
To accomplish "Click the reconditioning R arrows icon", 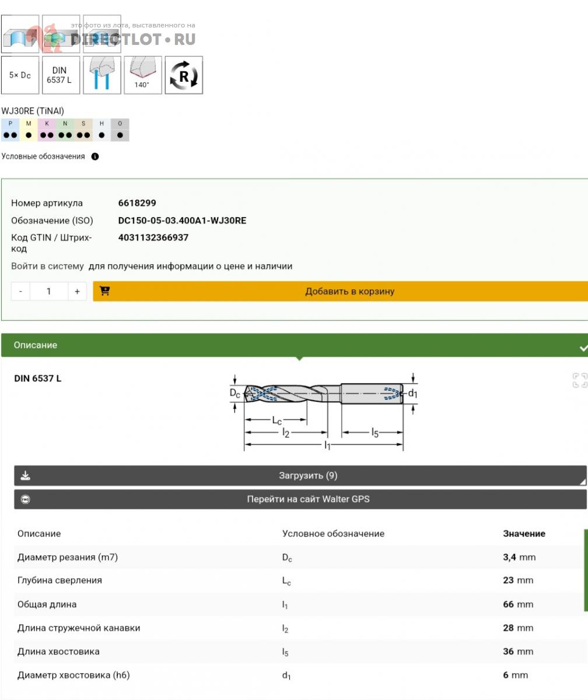I will [x=184, y=75].
